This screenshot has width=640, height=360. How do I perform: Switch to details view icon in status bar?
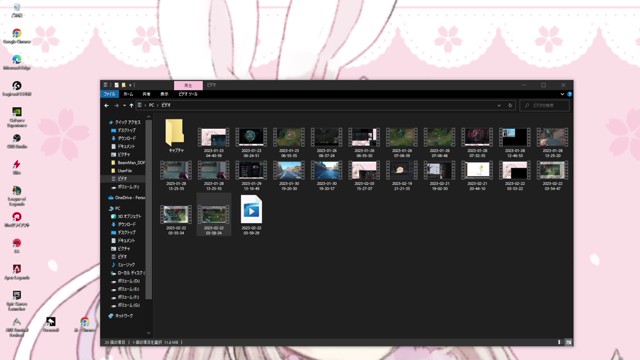point(559,342)
